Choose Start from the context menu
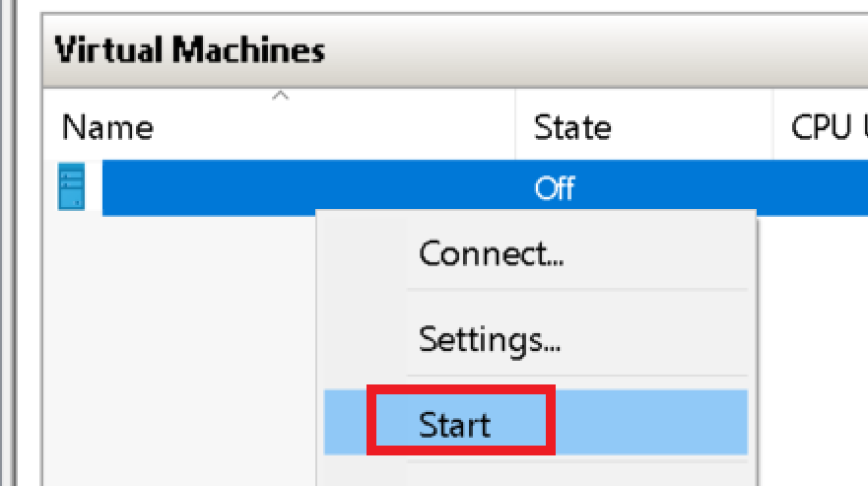 click(455, 424)
